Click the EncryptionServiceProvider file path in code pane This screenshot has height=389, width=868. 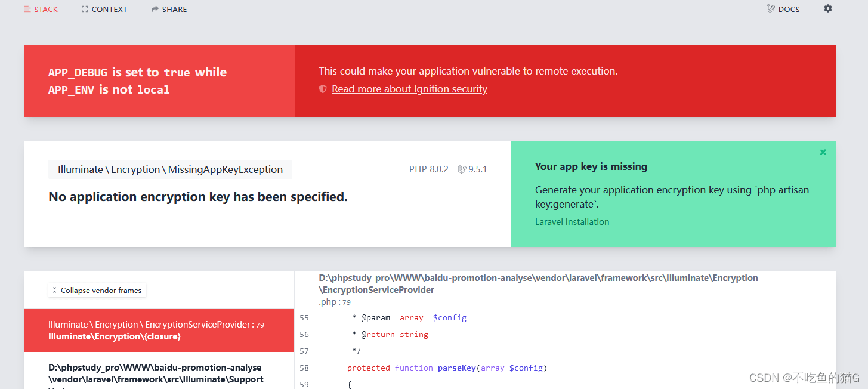click(x=538, y=284)
